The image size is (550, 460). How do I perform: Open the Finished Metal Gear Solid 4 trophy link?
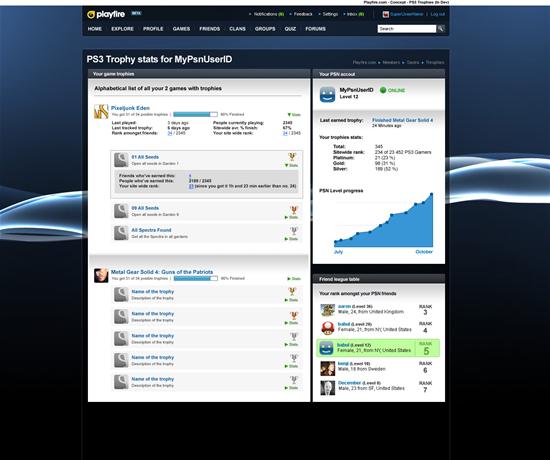point(402,120)
